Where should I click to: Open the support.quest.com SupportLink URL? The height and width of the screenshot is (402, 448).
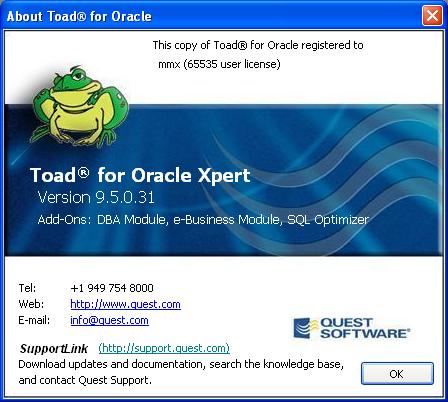pos(164,348)
